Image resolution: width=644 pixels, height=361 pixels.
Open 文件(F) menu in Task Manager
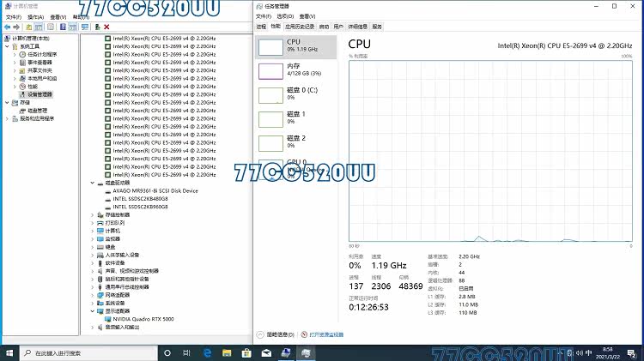(x=264, y=16)
